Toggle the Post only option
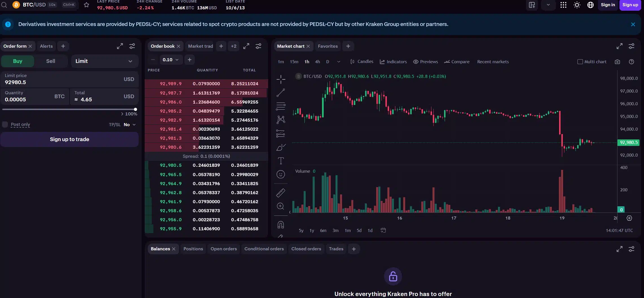The width and height of the screenshot is (644, 298). [x=5, y=124]
